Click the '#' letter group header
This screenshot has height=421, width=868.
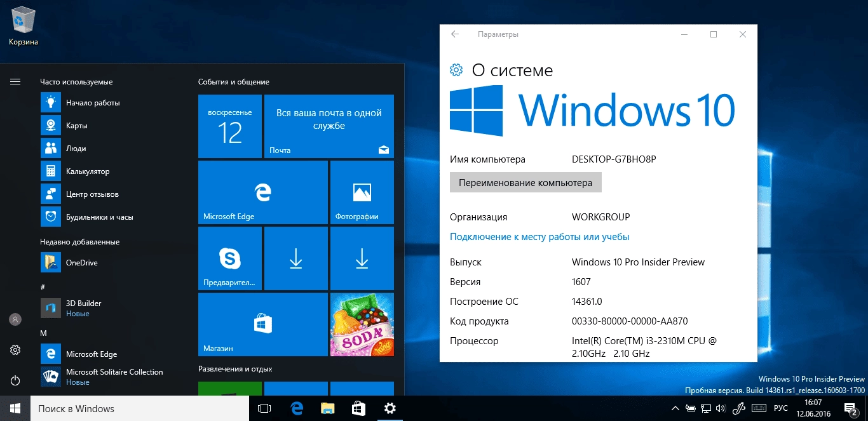point(43,288)
